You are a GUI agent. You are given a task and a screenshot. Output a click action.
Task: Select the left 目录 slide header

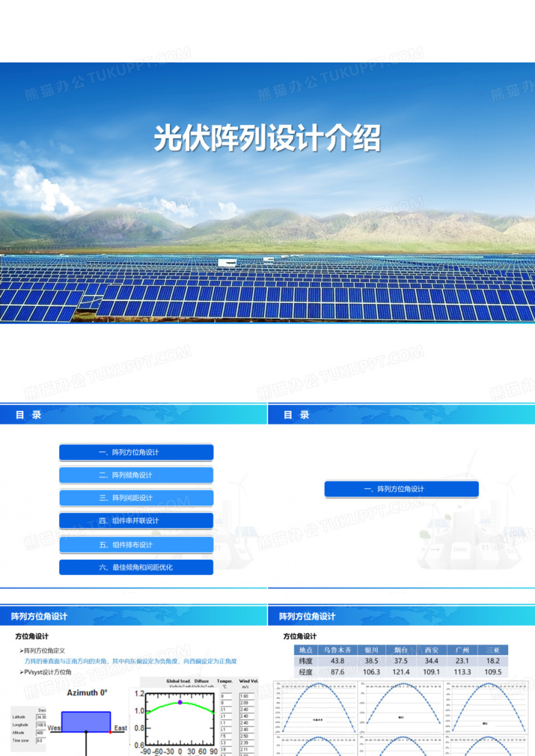pos(134,414)
